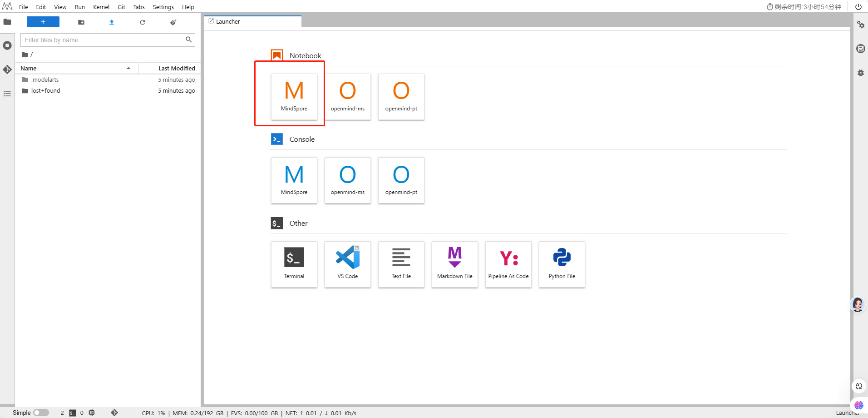Open the Git menu
The height and width of the screenshot is (418, 868).
pyautogui.click(x=121, y=7)
